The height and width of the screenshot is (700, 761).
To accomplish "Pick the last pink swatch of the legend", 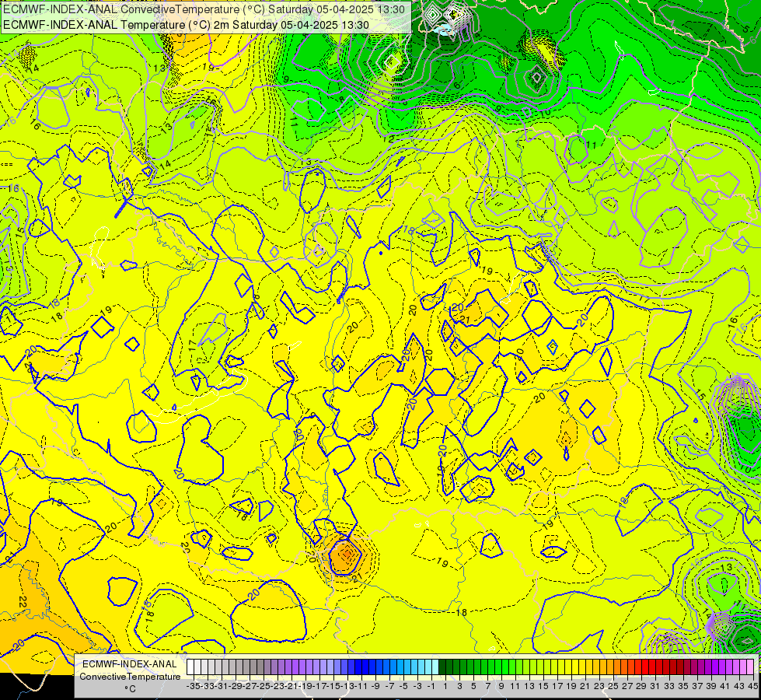I will click(x=750, y=667).
